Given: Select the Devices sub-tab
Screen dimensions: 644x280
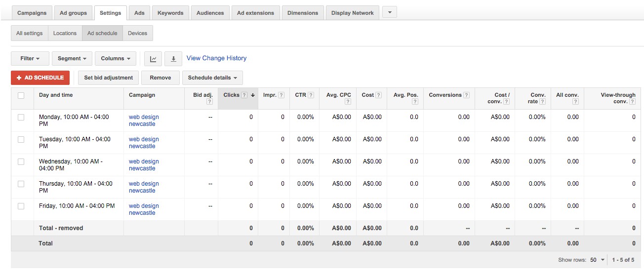Looking at the screenshot, I should (138, 33).
